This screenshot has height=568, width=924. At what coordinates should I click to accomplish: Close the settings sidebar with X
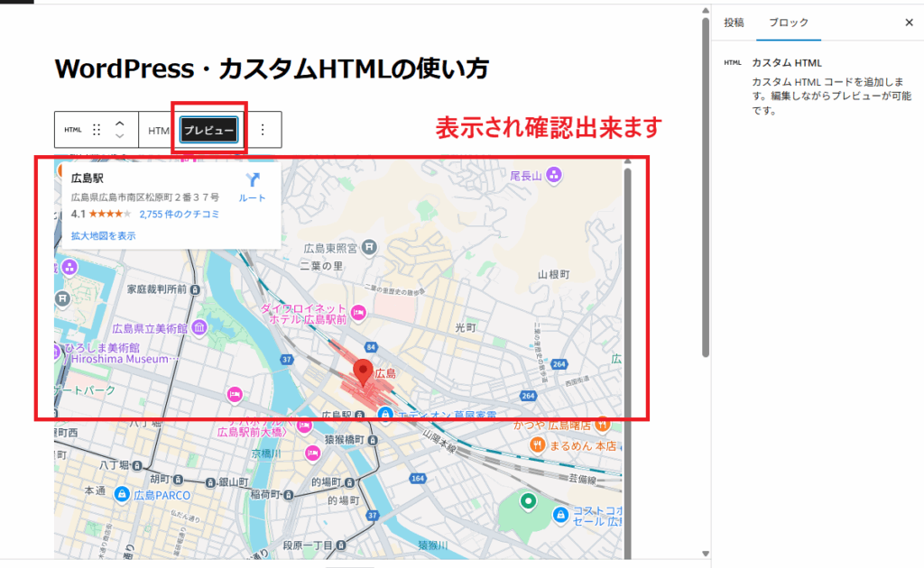coord(909,23)
